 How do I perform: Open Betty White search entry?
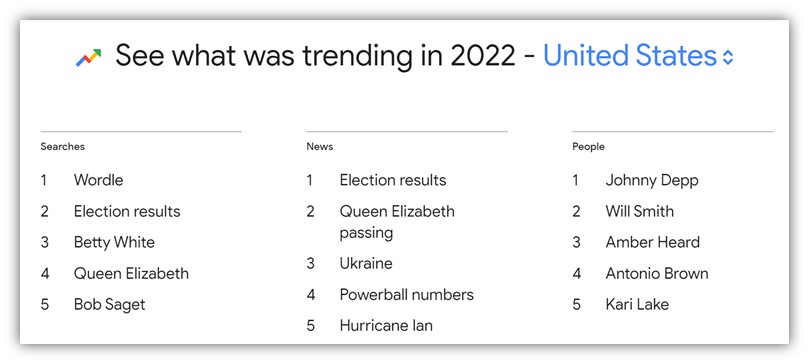pos(114,242)
